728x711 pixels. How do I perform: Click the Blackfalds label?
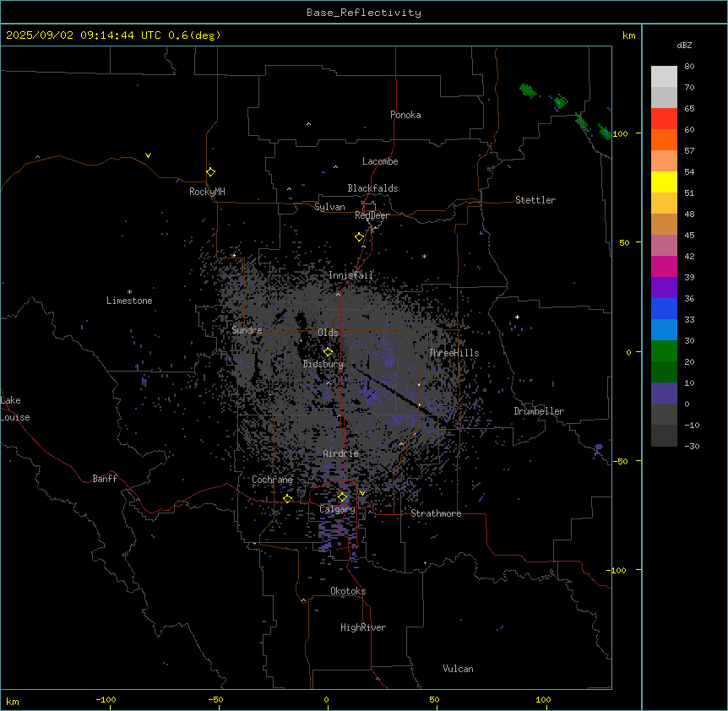pos(372,188)
